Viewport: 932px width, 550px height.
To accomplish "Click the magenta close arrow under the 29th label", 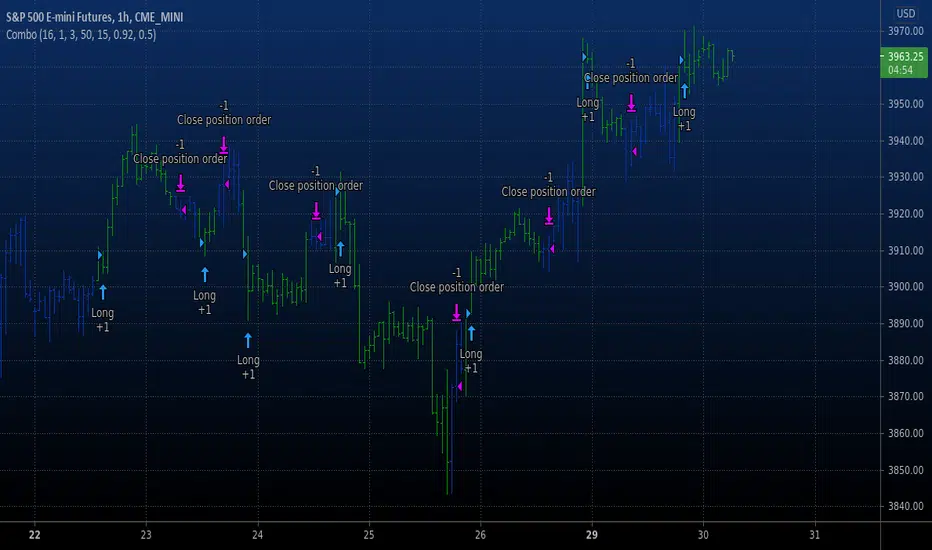I will (631, 103).
